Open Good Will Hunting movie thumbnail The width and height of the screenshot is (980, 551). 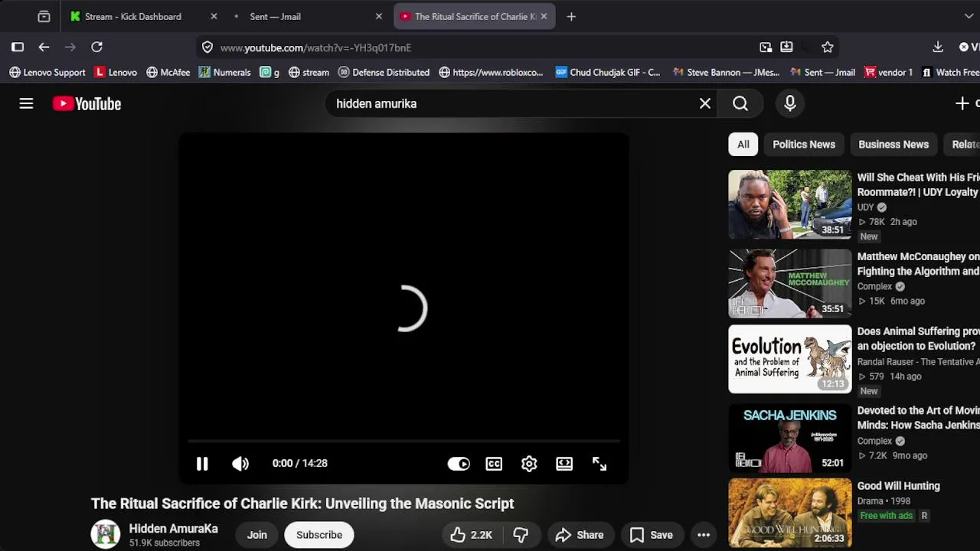pos(790,513)
